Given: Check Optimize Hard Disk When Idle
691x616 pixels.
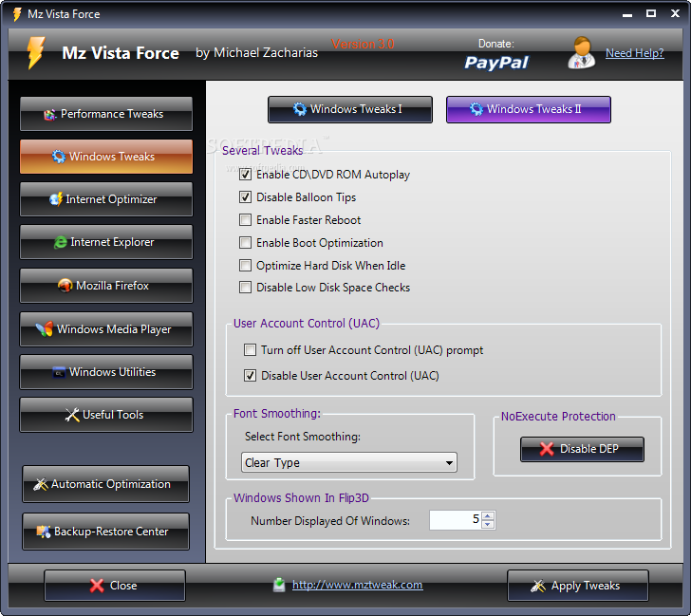Looking at the screenshot, I should [x=245, y=265].
